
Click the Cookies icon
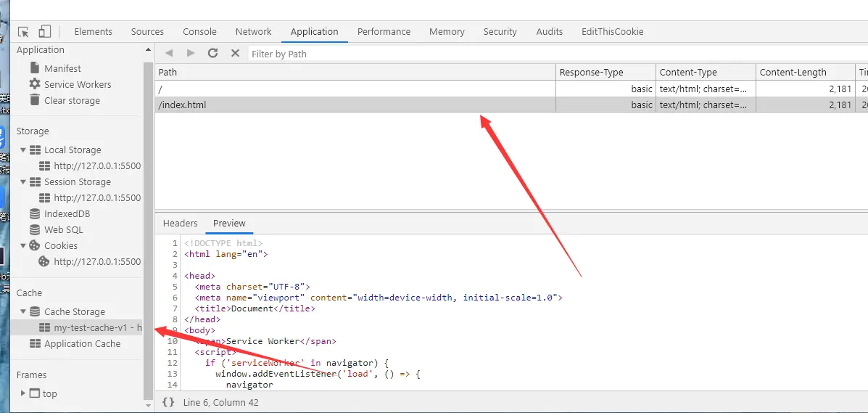coord(35,245)
